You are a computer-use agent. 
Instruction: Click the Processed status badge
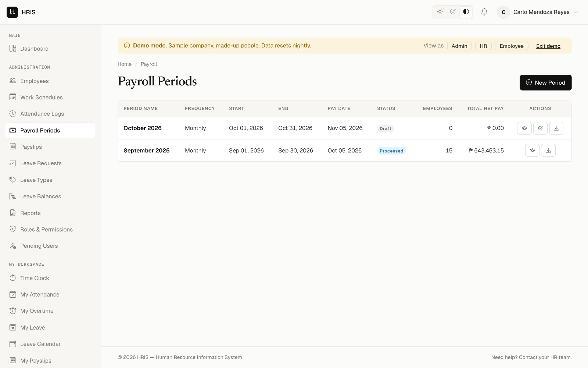click(391, 151)
